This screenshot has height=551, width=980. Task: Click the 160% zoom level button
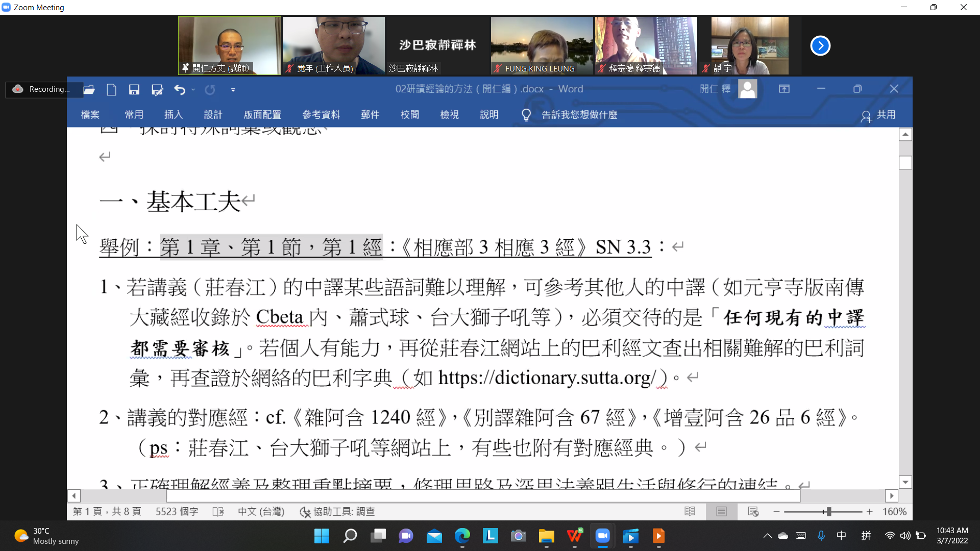coord(894,512)
